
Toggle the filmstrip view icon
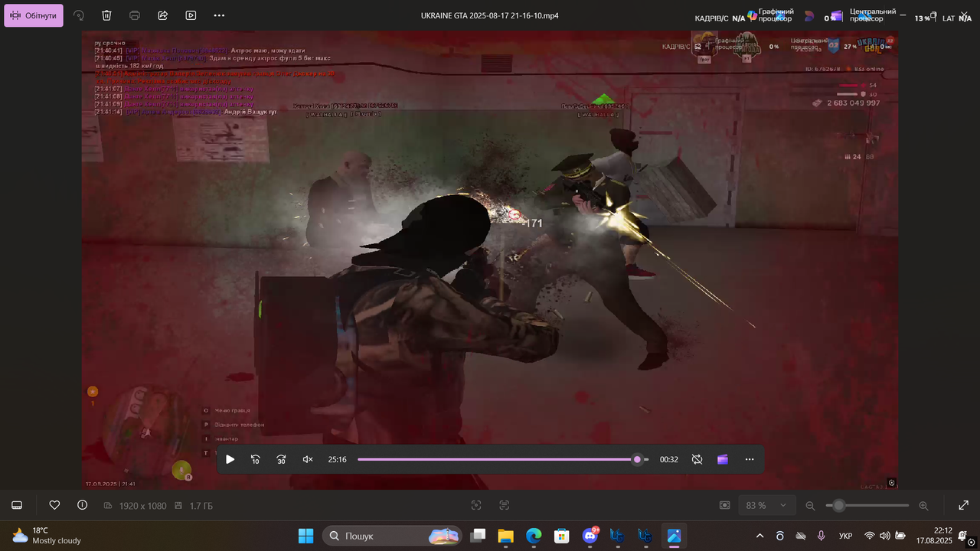tap(17, 505)
